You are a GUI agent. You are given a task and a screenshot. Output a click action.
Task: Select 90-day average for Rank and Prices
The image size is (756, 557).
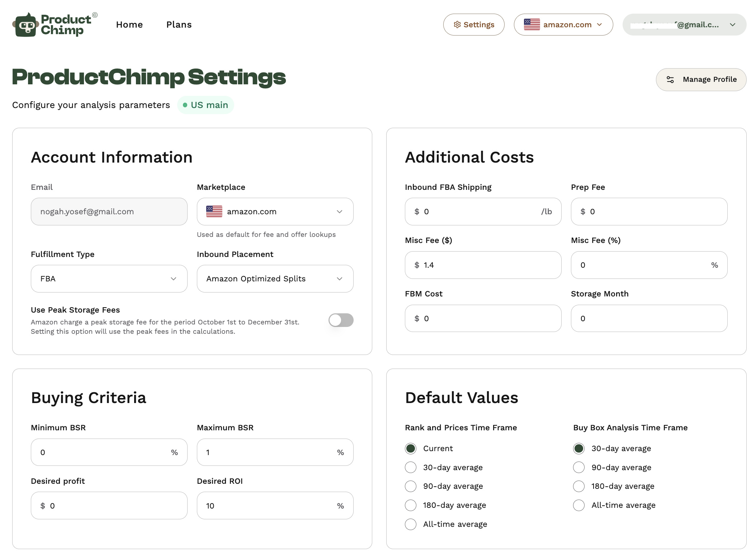(411, 486)
